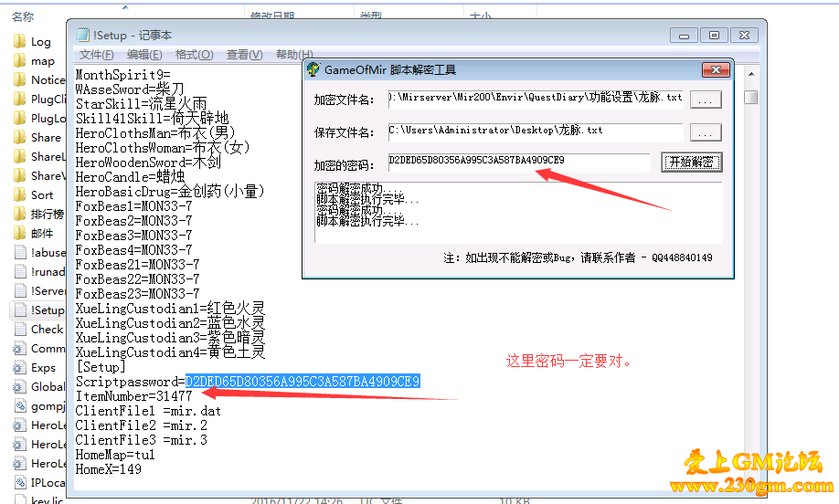The height and width of the screenshot is (504, 839).
Task: Click the WAsseSword=柴刀 line
Action: point(130,89)
